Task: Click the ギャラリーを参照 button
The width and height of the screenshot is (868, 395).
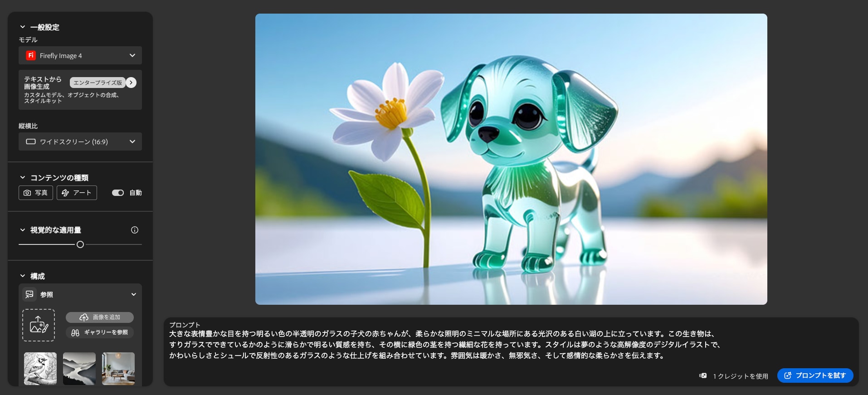Action: 100,332
